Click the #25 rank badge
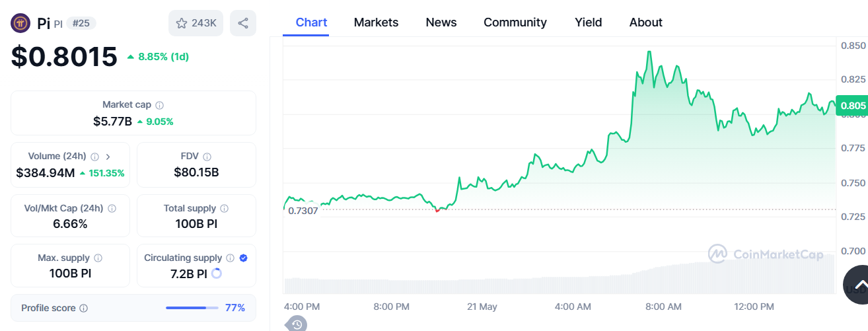Image resolution: width=868 pixels, height=331 pixels. [x=83, y=23]
